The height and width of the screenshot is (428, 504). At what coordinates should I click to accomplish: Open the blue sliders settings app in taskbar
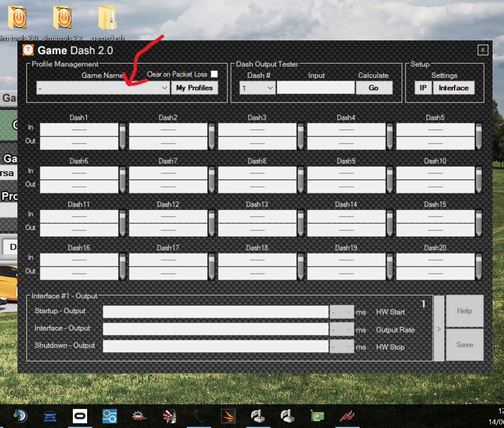(x=110, y=416)
